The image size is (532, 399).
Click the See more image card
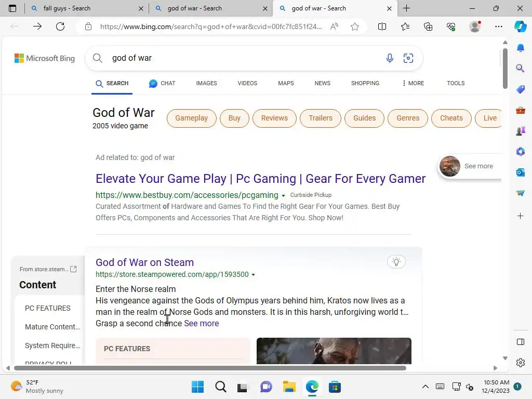tap(469, 166)
